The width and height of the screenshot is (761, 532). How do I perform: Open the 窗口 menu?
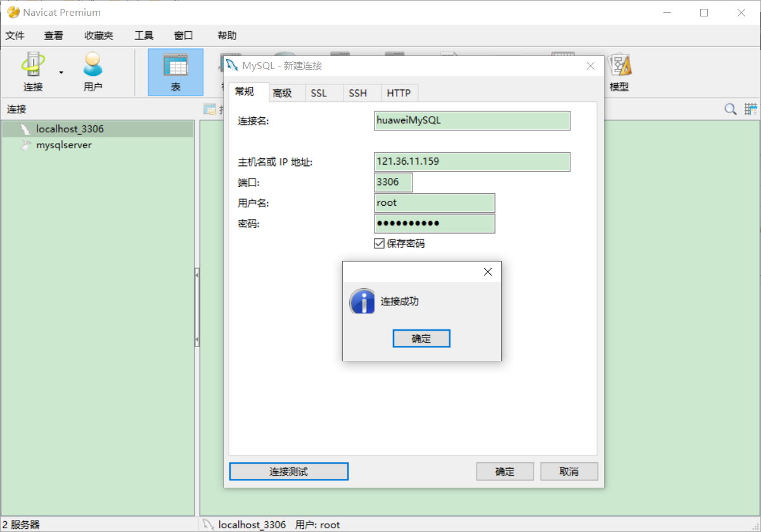[x=183, y=35]
